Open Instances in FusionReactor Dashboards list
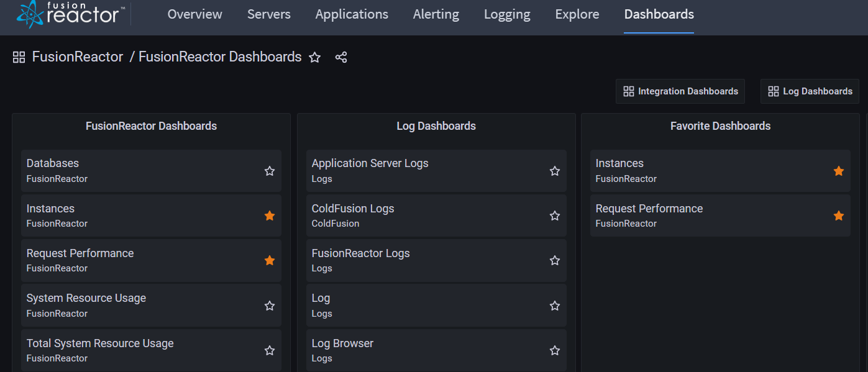This screenshot has width=868, height=372. [151, 215]
